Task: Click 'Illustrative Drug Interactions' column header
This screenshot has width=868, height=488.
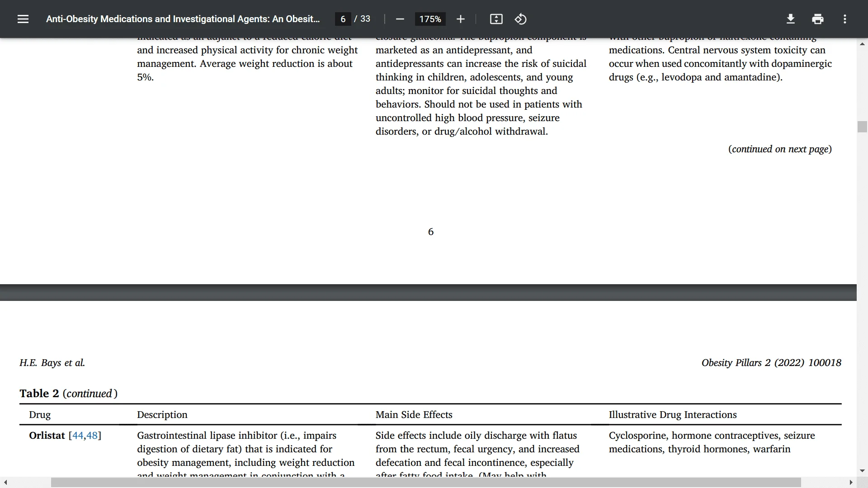Action: (673, 415)
